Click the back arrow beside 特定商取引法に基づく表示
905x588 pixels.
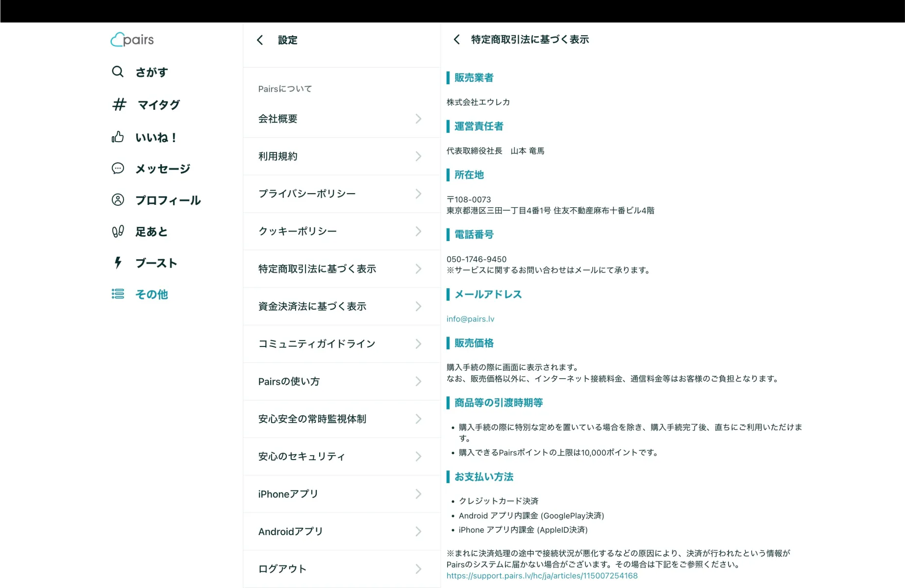456,40
